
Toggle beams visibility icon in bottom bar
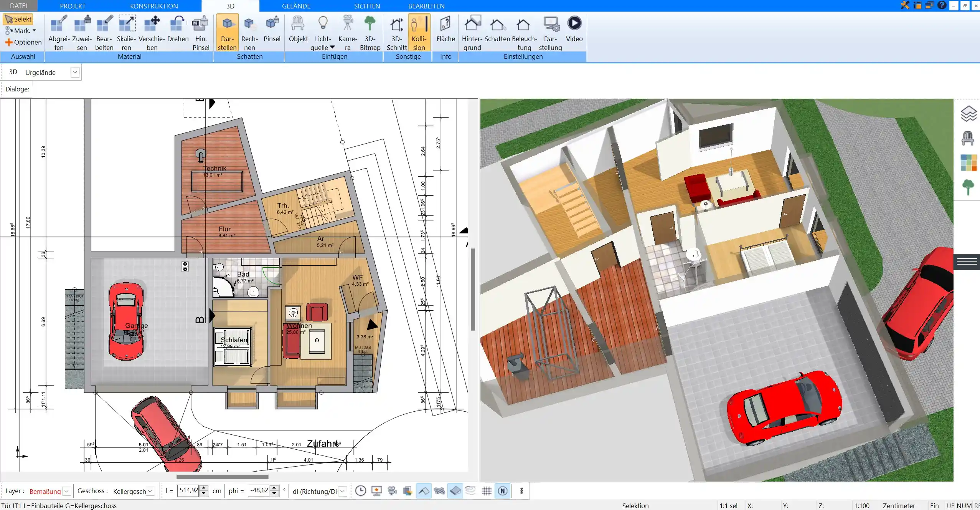[439, 491]
